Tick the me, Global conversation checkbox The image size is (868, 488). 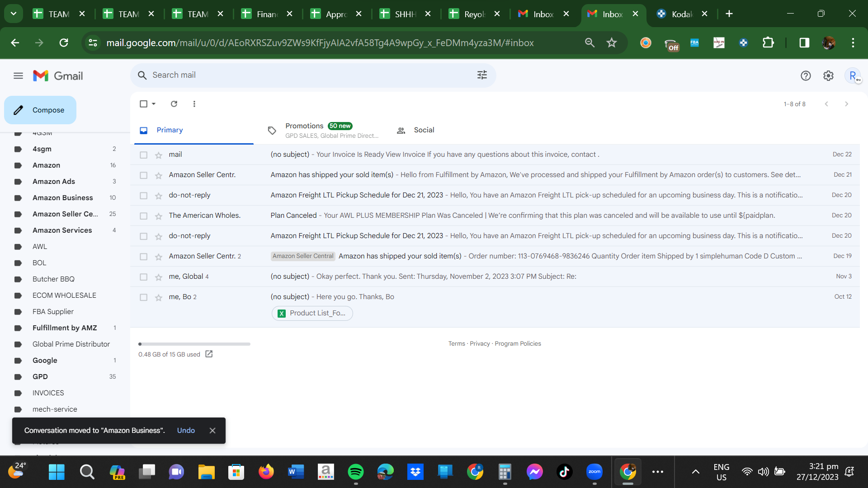144,277
